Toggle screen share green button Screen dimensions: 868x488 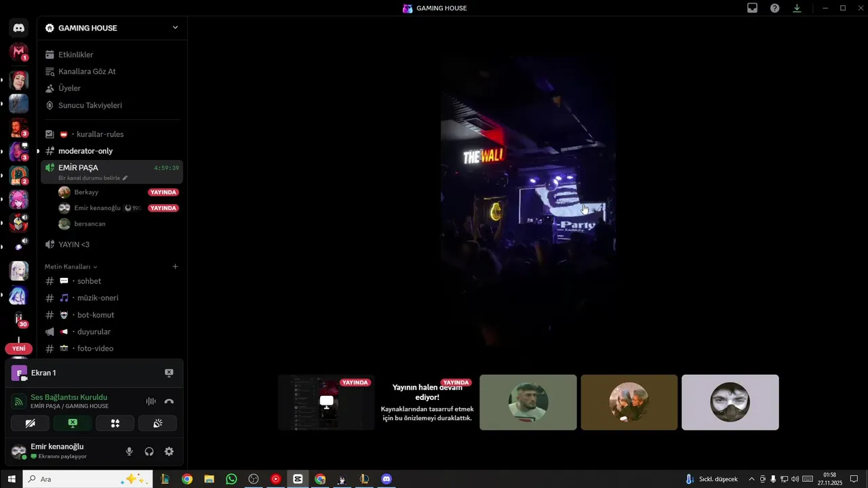coord(73,423)
